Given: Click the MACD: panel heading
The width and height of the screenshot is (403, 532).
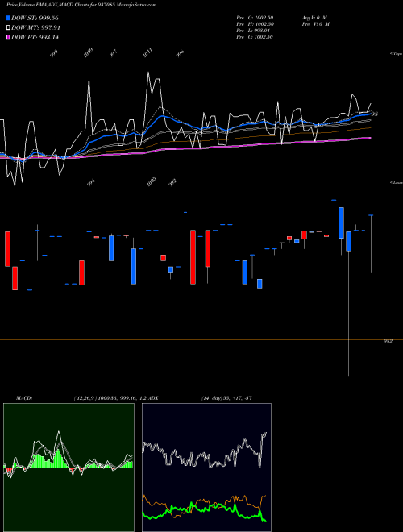Looking at the screenshot, I should tap(24, 398).
